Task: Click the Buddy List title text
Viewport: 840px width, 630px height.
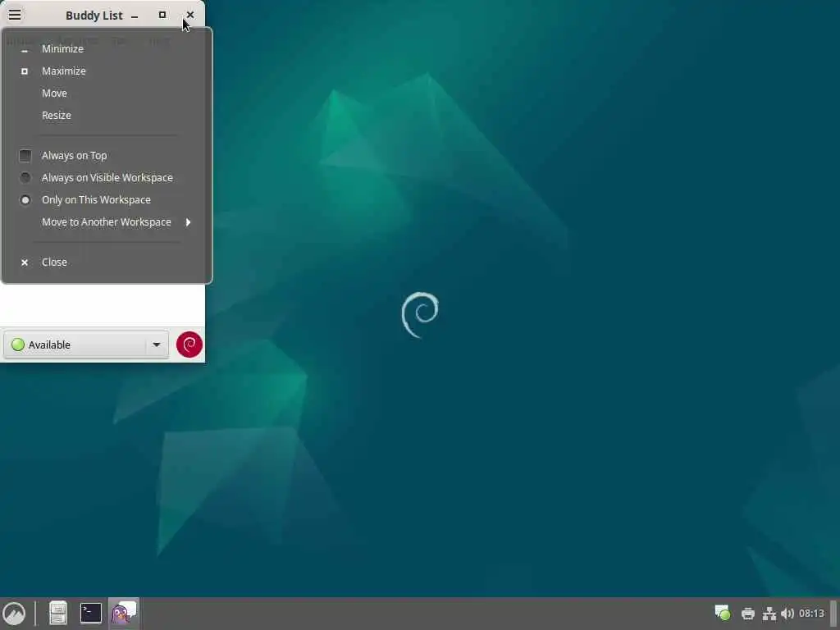Action: click(x=94, y=16)
